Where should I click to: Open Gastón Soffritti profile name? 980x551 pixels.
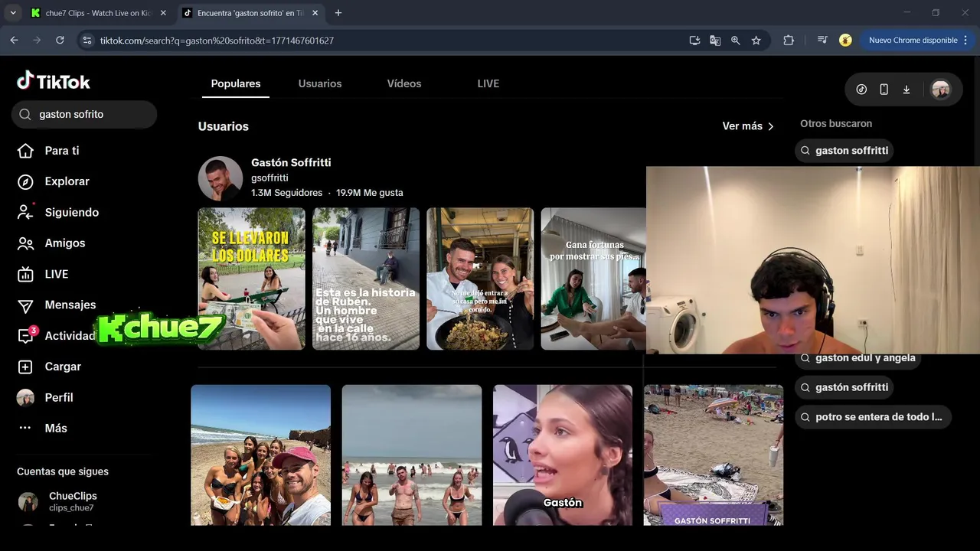(291, 162)
